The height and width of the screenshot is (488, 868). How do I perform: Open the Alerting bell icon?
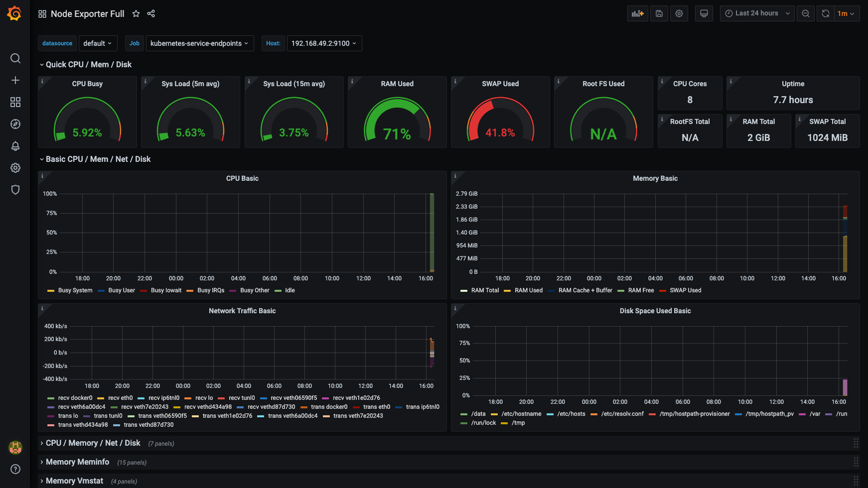(15, 146)
